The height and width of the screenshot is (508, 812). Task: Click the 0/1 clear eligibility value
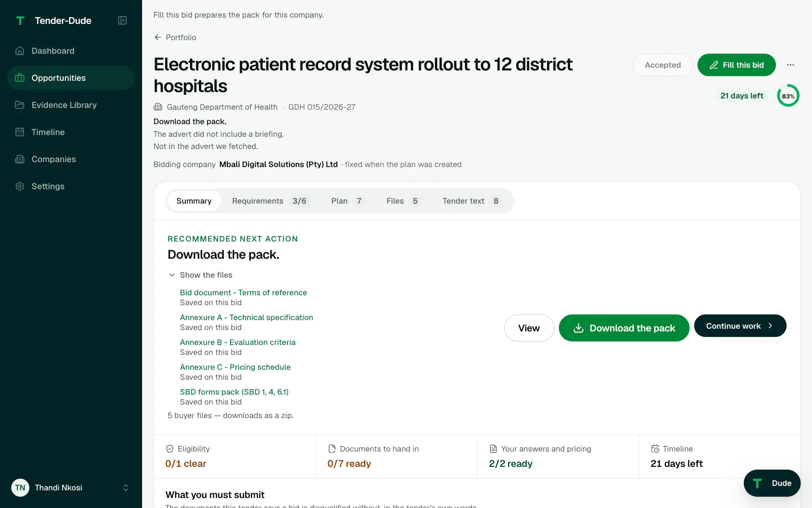[x=185, y=464]
